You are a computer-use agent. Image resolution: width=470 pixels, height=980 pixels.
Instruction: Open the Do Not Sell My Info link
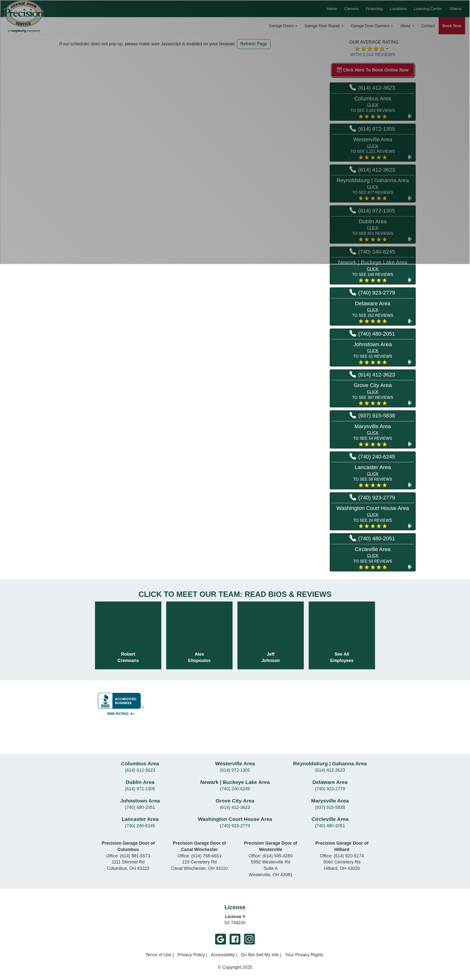[260, 955]
